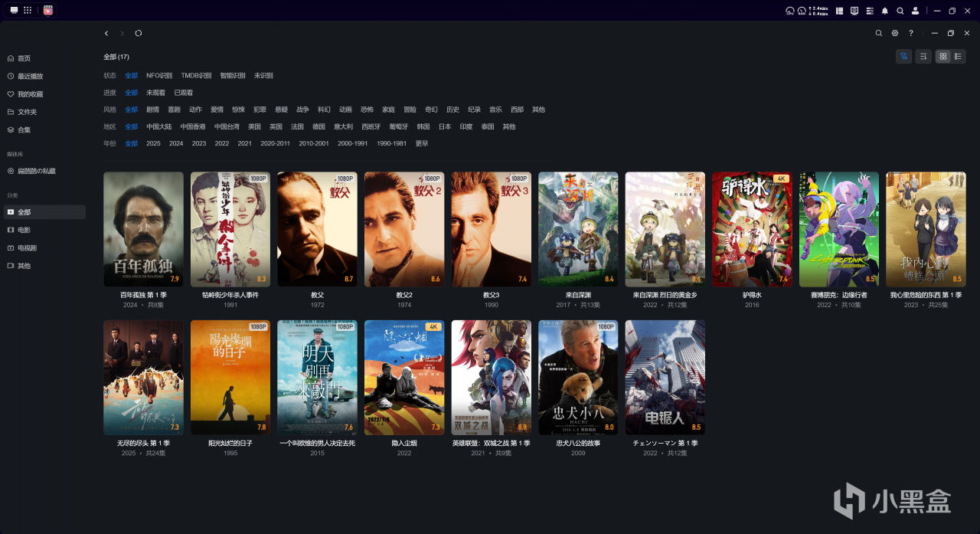
Task: Open 赛博朋克：边缘行者 poster
Action: click(x=839, y=229)
